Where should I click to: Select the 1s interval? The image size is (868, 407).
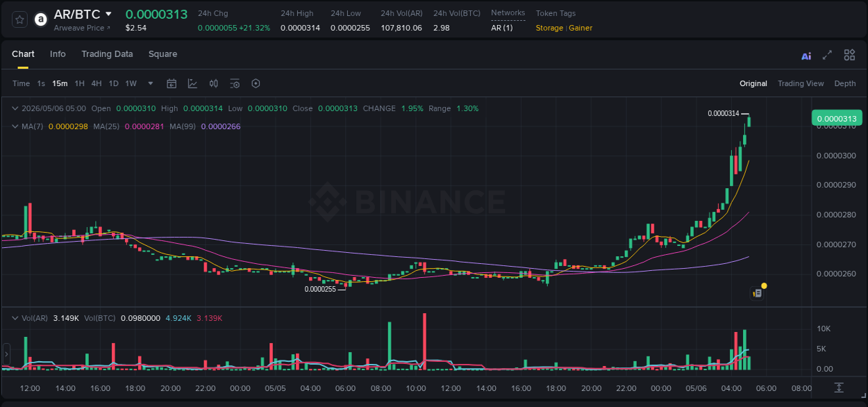(x=41, y=83)
